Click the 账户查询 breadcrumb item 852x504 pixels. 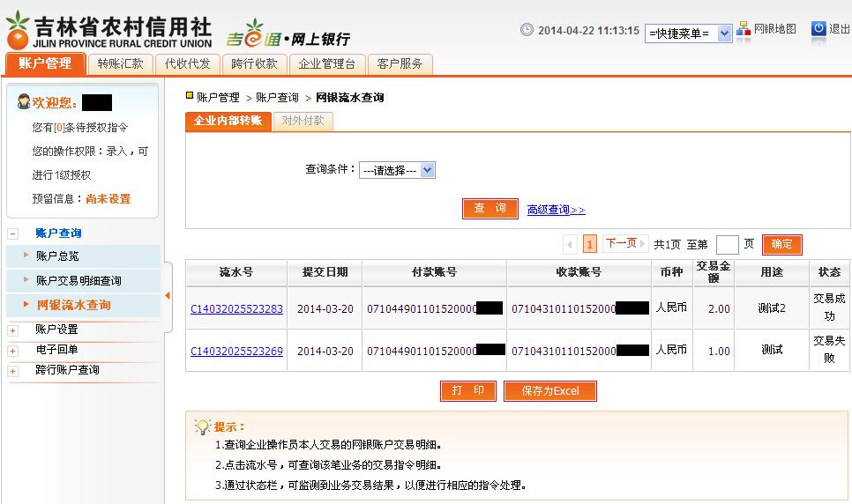[277, 97]
